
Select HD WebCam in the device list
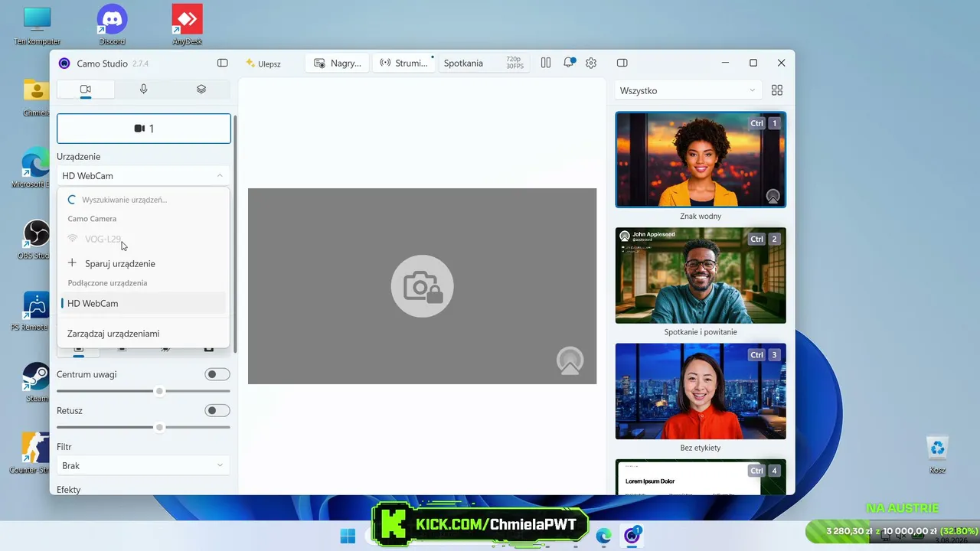click(143, 303)
